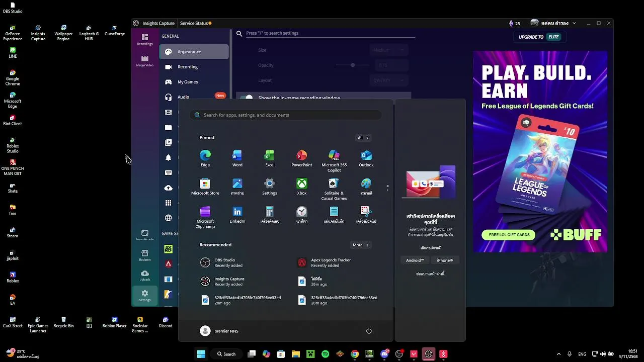Open Solitaire & Casual Games
Viewport: 644px width, 362px height.
click(x=334, y=189)
